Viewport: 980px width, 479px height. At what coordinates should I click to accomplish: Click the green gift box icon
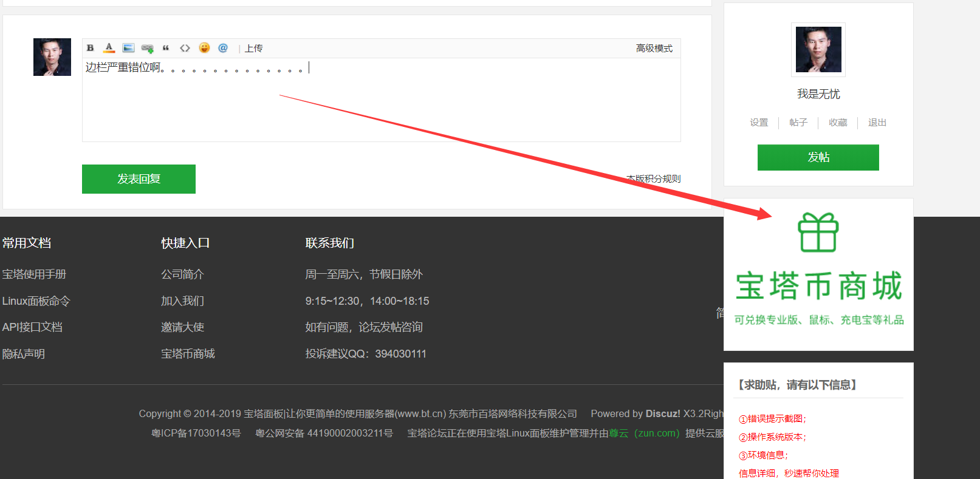click(x=818, y=233)
